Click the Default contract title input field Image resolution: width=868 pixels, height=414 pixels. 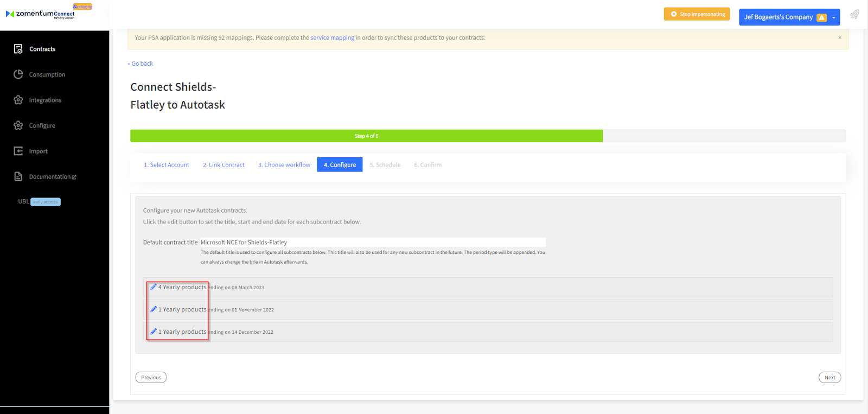click(373, 243)
